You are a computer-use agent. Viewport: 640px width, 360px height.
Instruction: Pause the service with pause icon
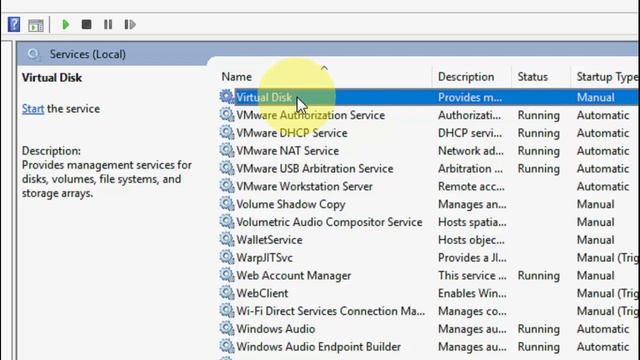point(108,25)
